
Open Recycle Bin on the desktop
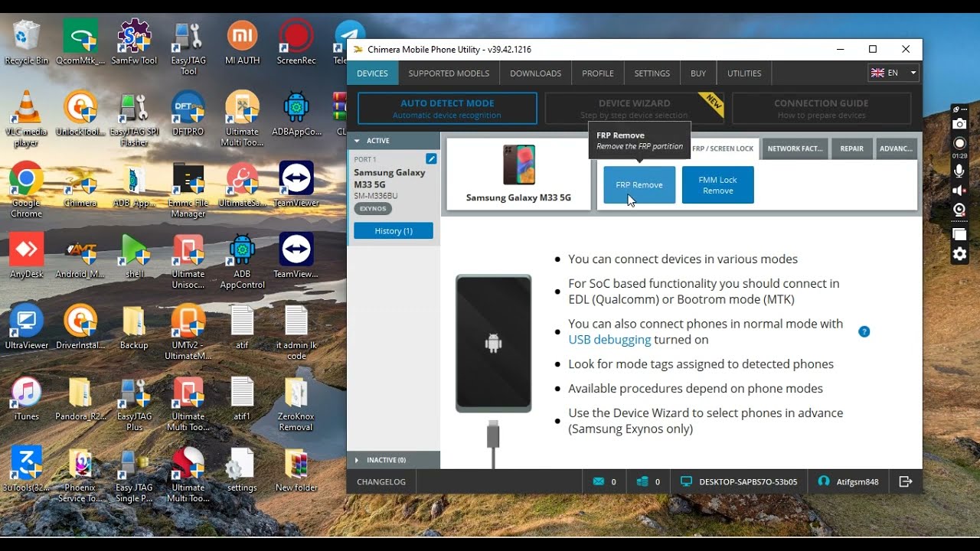pos(26,43)
